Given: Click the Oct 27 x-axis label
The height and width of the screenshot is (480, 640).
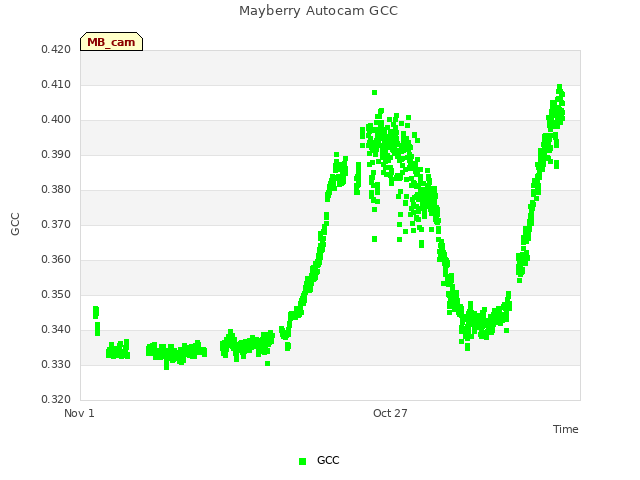Looking at the screenshot, I should click(390, 413).
